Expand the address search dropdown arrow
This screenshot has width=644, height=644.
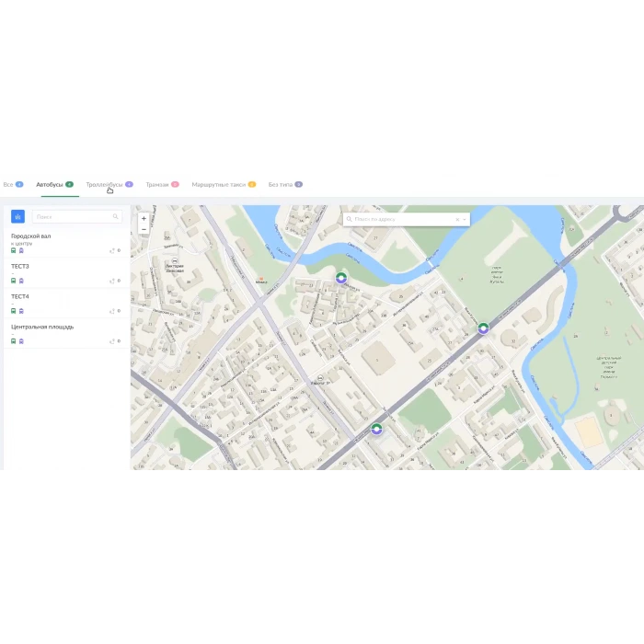pyautogui.click(x=465, y=219)
